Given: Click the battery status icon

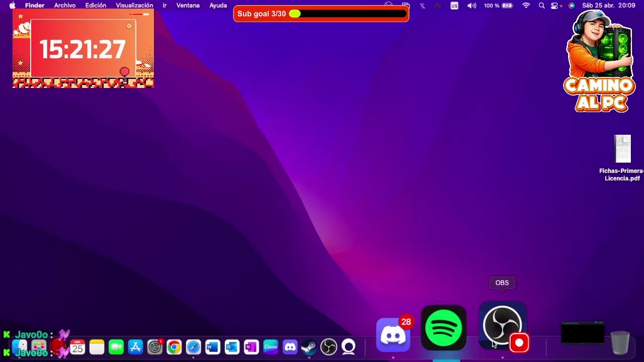Looking at the screenshot, I should point(508,6).
